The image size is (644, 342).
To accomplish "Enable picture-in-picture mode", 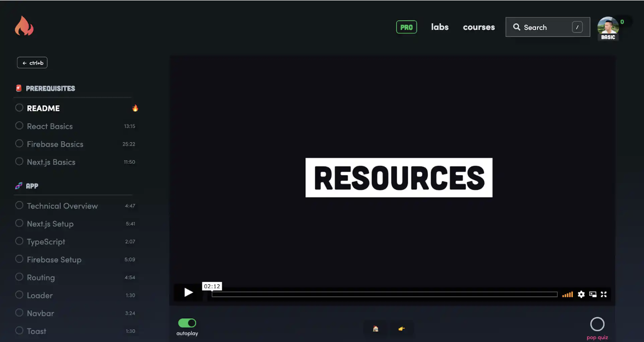I will coord(593,294).
